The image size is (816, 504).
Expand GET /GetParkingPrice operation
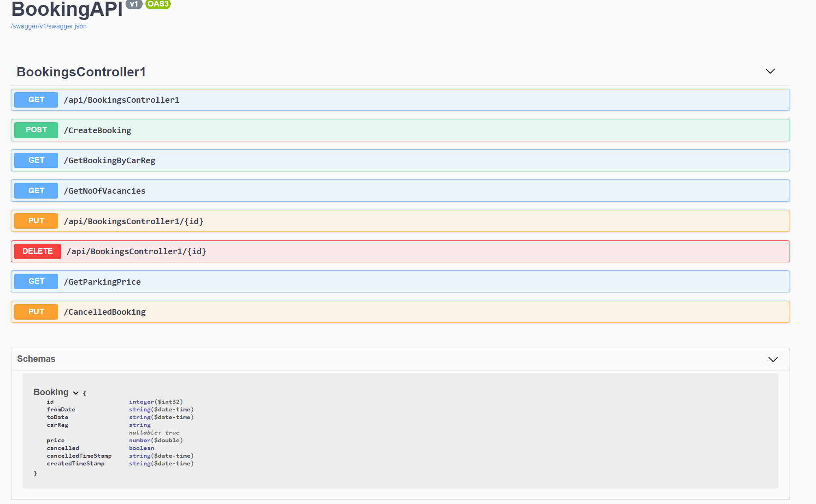400,281
